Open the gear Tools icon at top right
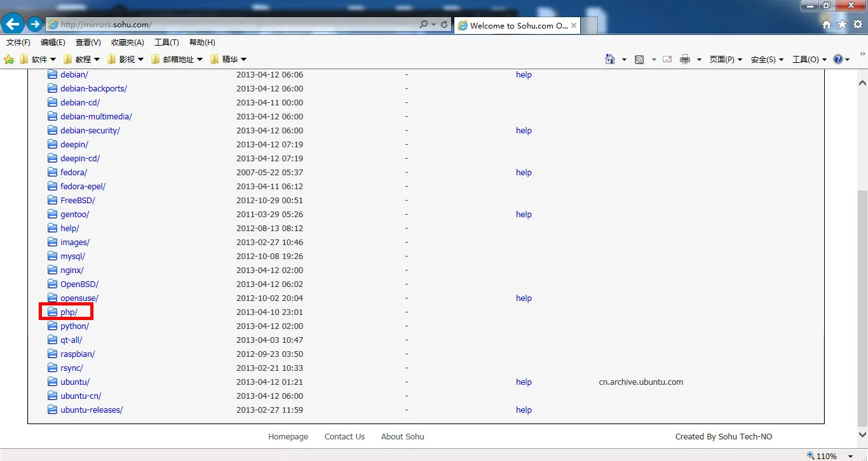The width and height of the screenshot is (868, 461). pyautogui.click(x=858, y=25)
